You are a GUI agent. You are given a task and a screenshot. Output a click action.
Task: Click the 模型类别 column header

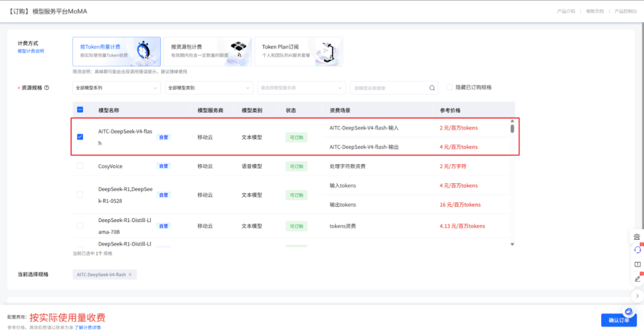pos(252,110)
